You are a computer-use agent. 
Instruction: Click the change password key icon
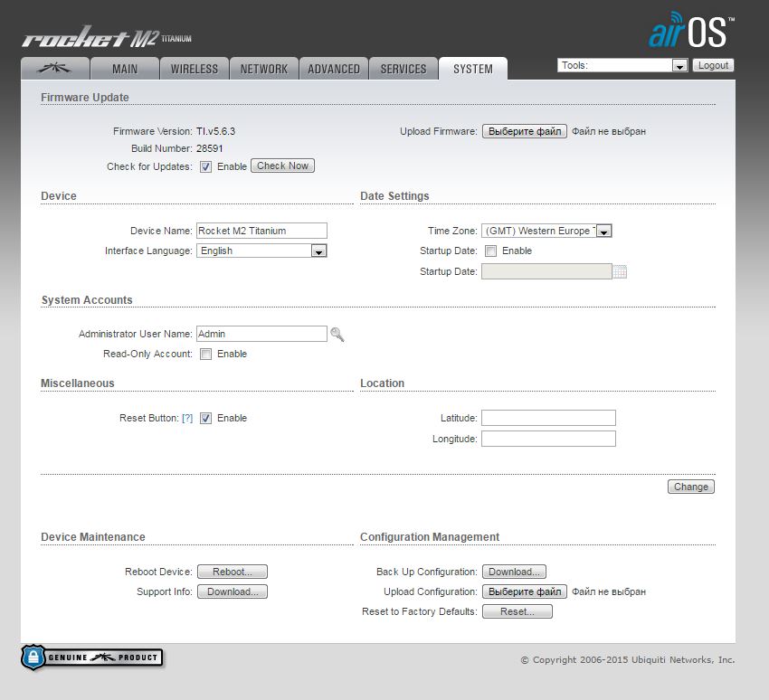tap(337, 335)
